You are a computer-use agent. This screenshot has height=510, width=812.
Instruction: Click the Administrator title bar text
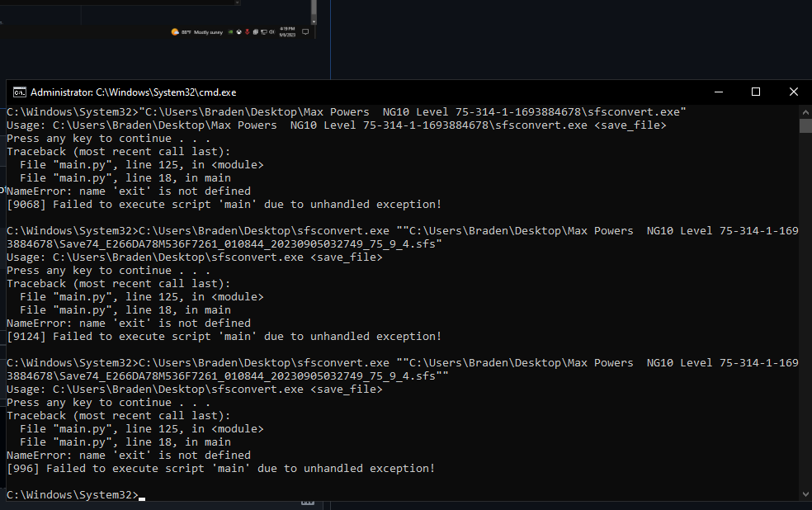click(132, 92)
